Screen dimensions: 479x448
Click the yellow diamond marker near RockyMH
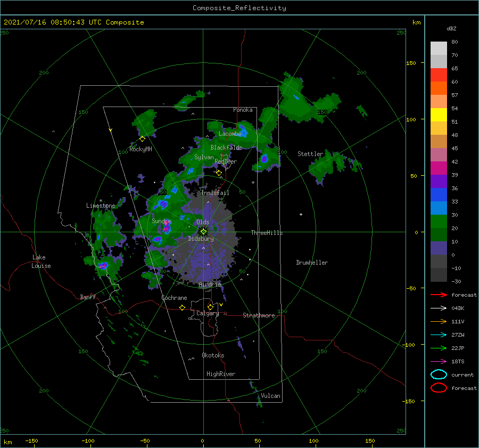[x=142, y=139]
